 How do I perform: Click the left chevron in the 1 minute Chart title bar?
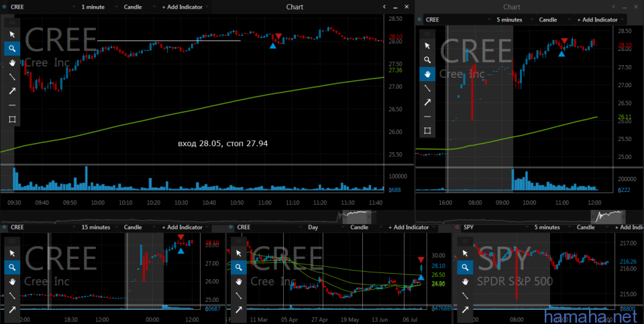384,7
